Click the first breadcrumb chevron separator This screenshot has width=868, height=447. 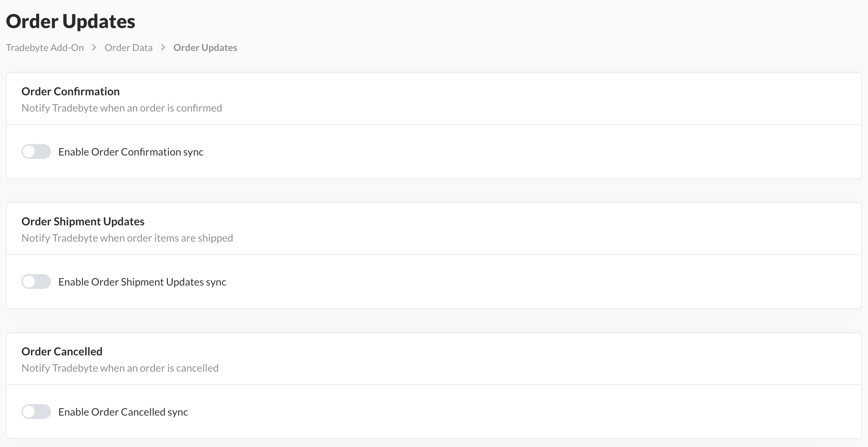coord(94,48)
